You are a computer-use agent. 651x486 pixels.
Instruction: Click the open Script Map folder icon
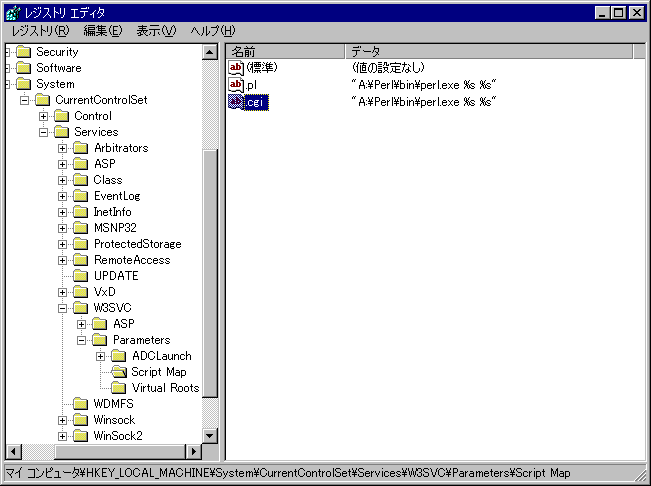click(x=119, y=372)
